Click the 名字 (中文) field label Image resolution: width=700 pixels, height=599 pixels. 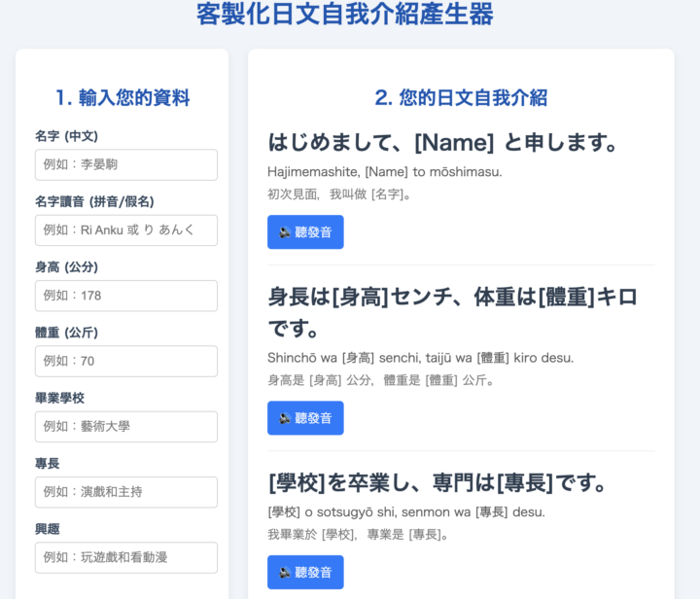coord(66,136)
